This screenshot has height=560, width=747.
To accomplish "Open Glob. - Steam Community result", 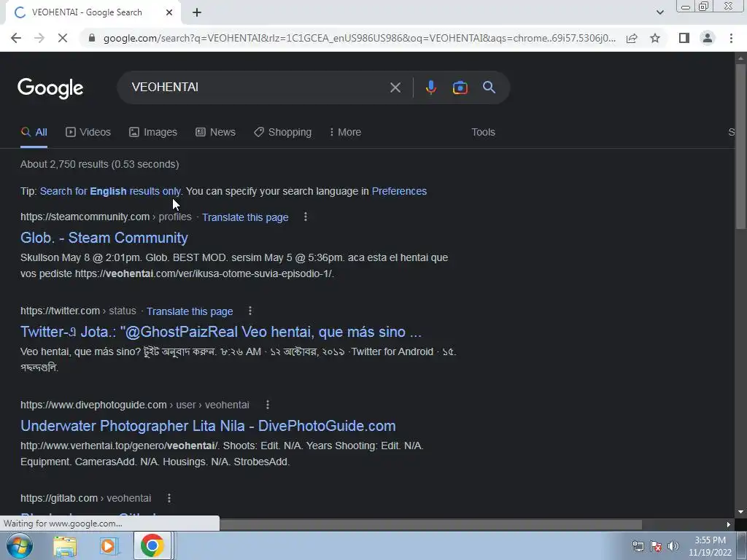I will [x=104, y=238].
